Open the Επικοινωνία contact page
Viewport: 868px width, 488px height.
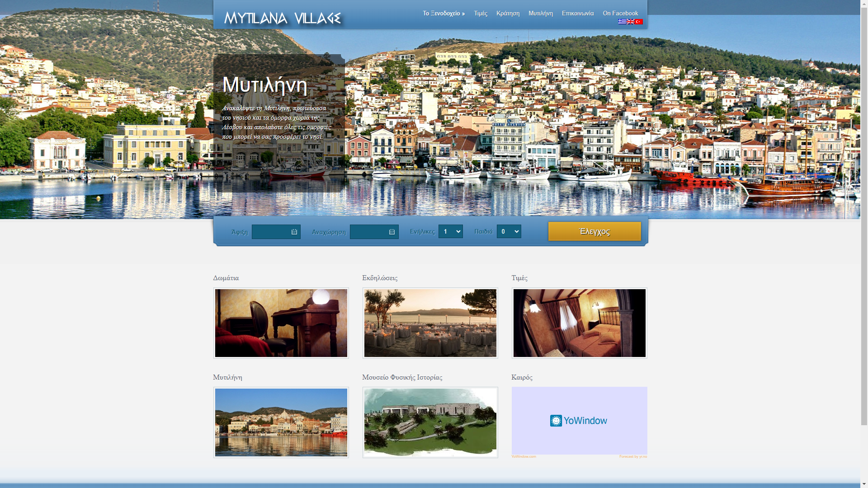coord(577,14)
